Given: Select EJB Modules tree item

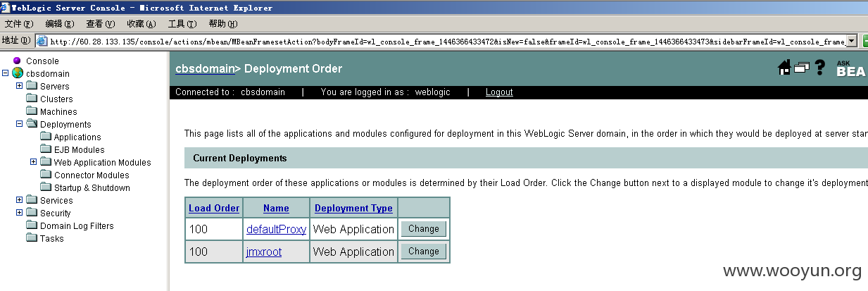Looking at the screenshot, I should pos(79,149).
